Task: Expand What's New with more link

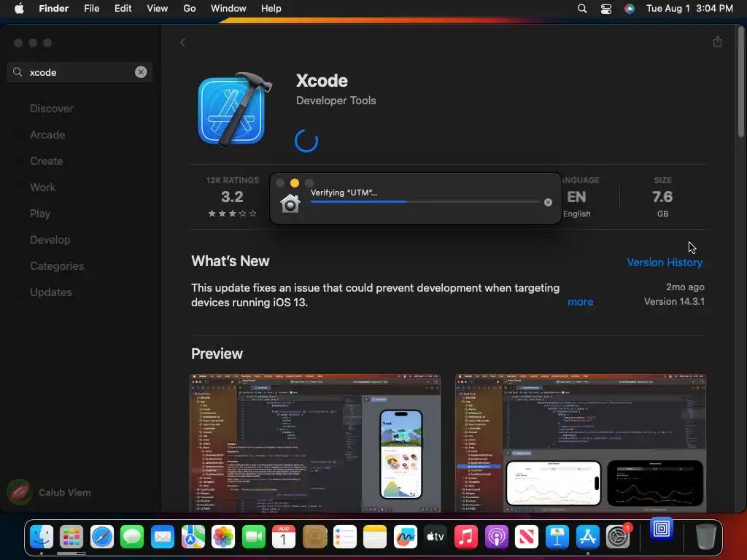Action: (x=580, y=302)
